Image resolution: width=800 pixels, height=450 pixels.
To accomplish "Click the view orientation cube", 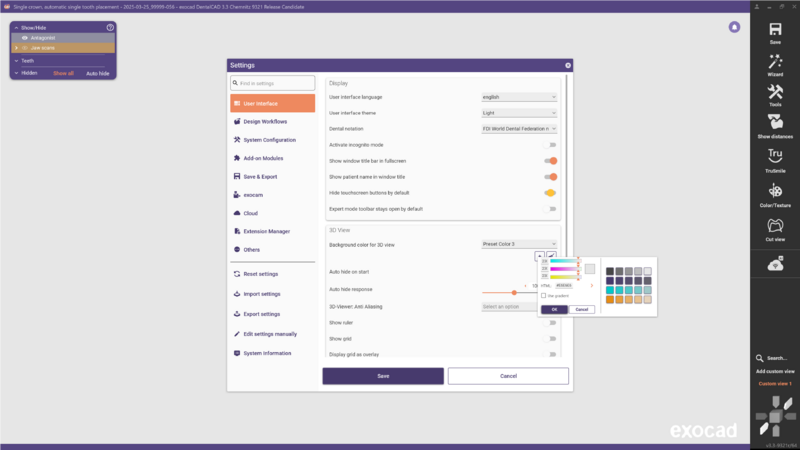I will [x=776, y=416].
